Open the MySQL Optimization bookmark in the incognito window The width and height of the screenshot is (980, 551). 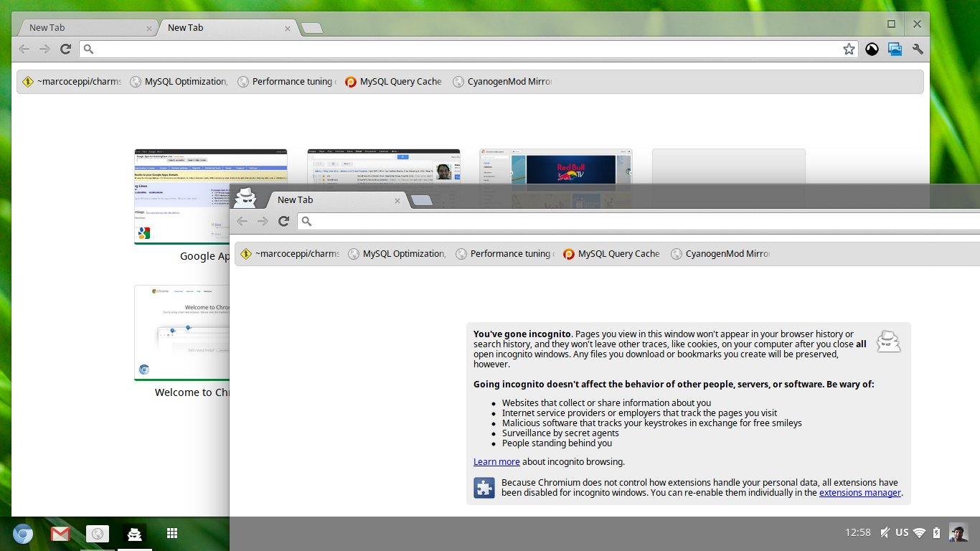coord(397,254)
